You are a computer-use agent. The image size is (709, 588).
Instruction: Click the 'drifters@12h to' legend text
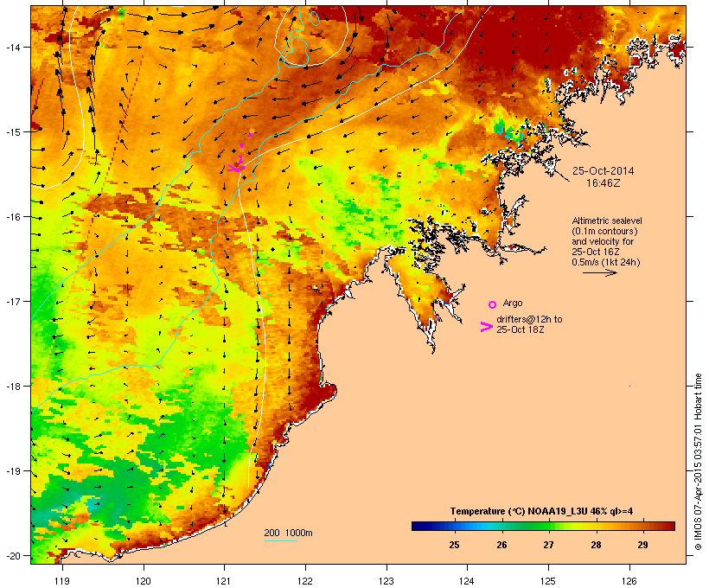click(529, 319)
